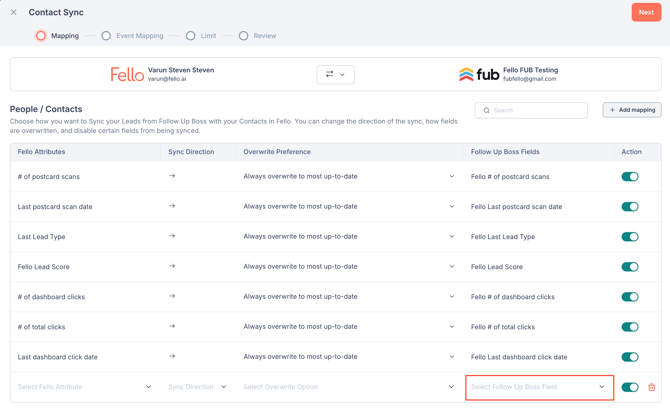Click the Add mapping button

coord(632,110)
